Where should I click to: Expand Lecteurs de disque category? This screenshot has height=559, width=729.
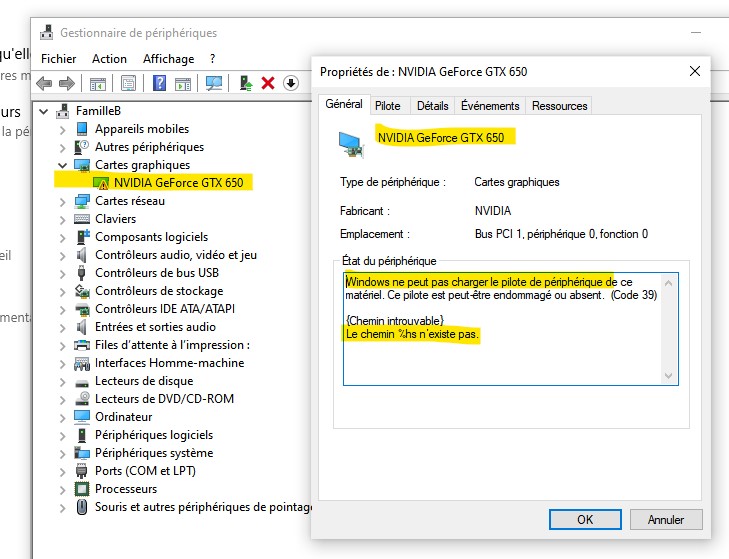pos(62,381)
